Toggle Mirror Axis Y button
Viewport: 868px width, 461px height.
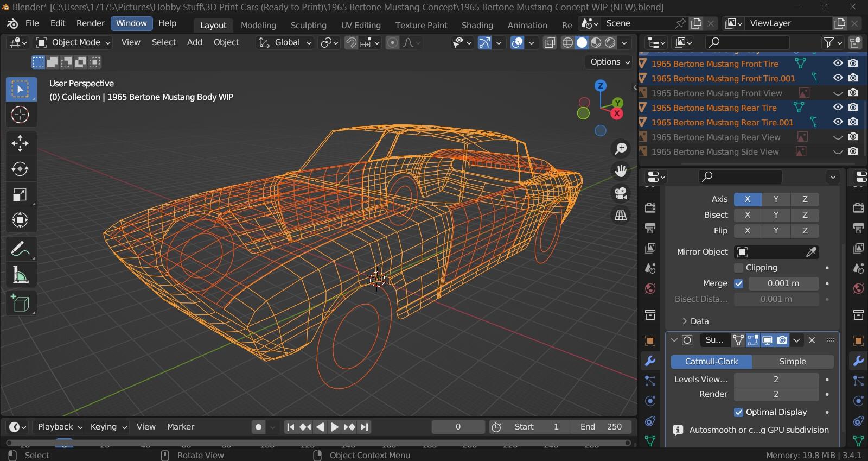pos(776,199)
